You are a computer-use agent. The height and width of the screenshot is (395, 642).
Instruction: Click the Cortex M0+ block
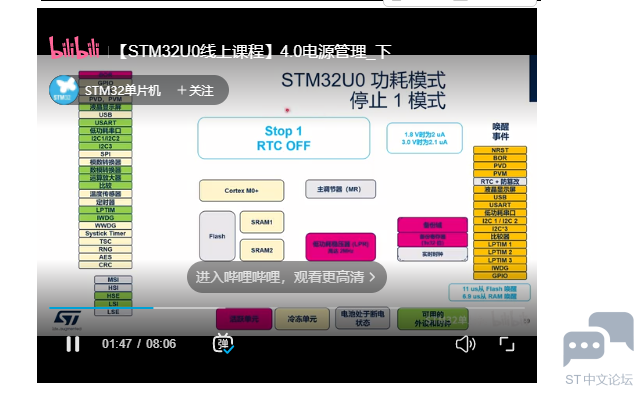pyautogui.click(x=242, y=190)
